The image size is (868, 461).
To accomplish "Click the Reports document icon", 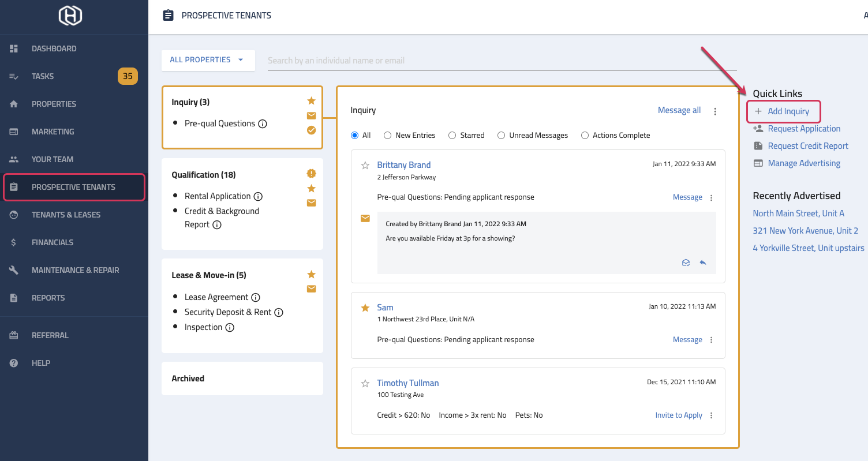I will click(x=14, y=298).
